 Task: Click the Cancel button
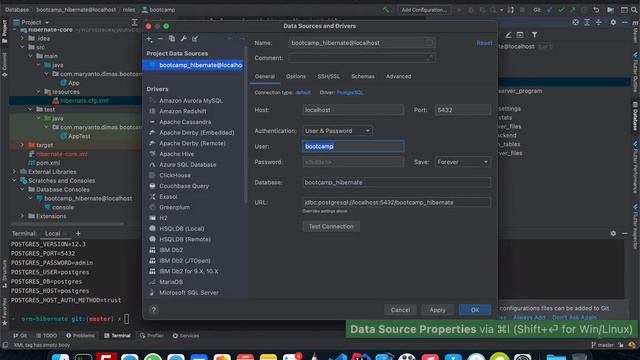pyautogui.click(x=400, y=310)
